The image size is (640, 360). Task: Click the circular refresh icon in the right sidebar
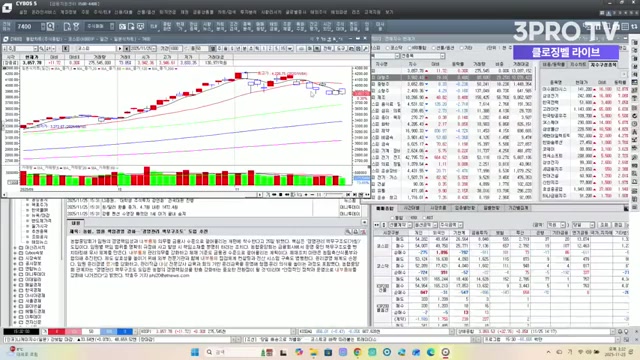click(x=635, y=116)
